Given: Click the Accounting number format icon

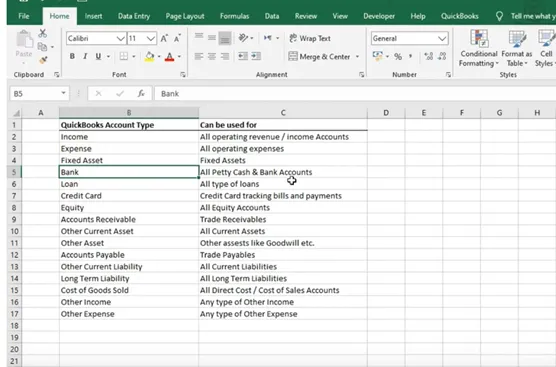Looking at the screenshot, I should 378,56.
